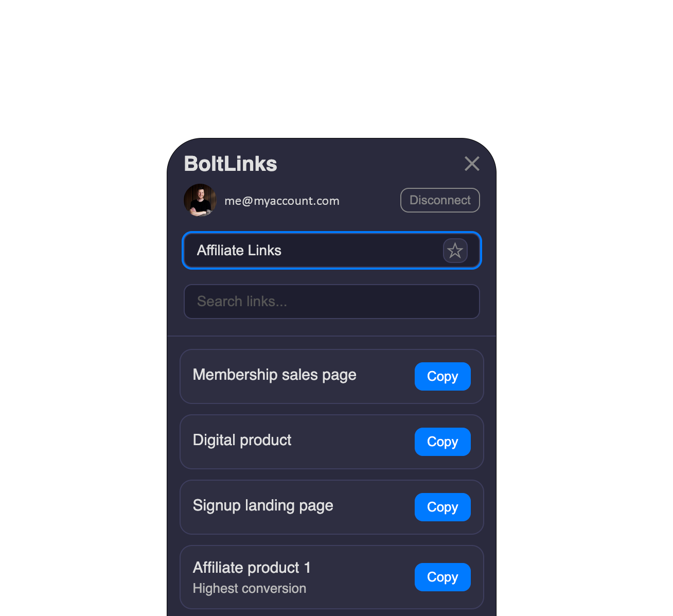Copy the Membership sales page link
Viewport: 673px width, 616px height.
pos(442,376)
